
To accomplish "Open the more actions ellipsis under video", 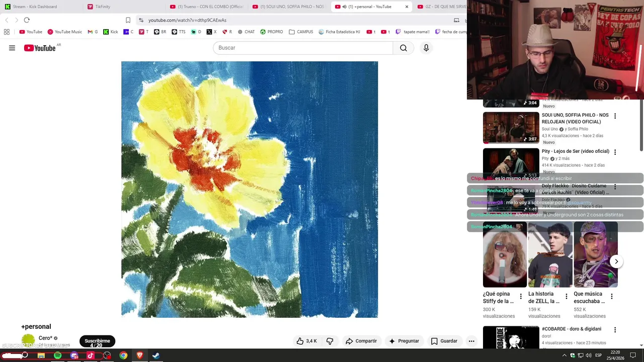I will coord(471,341).
